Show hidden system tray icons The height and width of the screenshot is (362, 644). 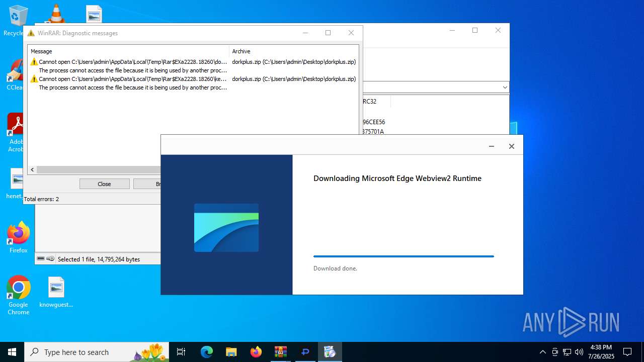coord(542,352)
